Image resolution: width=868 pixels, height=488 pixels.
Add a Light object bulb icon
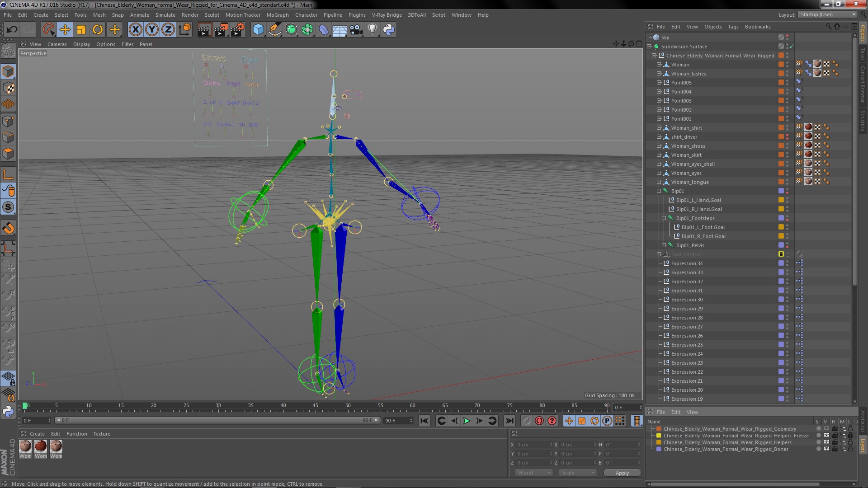pyautogui.click(x=372, y=30)
